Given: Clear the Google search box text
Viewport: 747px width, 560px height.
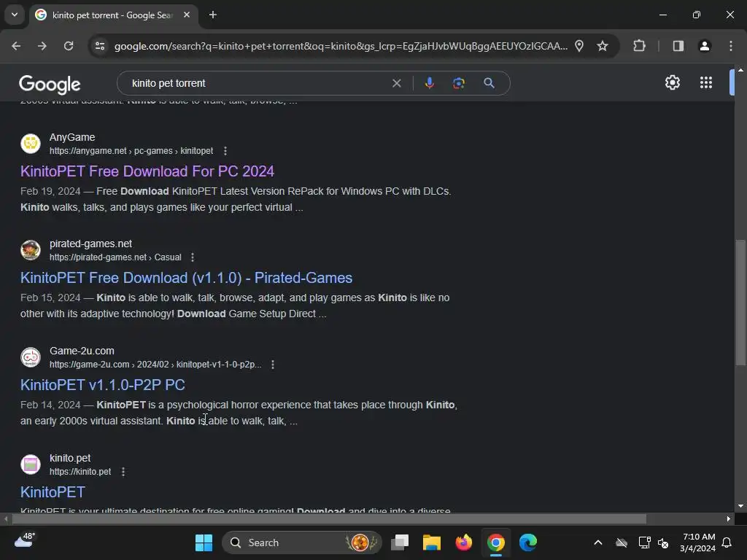Looking at the screenshot, I should [x=396, y=83].
